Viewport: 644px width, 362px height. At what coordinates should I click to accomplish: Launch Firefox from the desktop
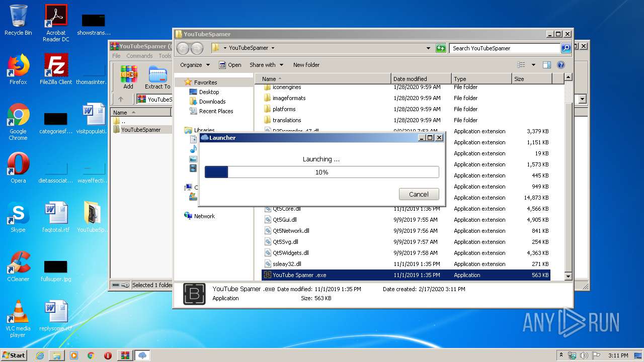pos(18,69)
